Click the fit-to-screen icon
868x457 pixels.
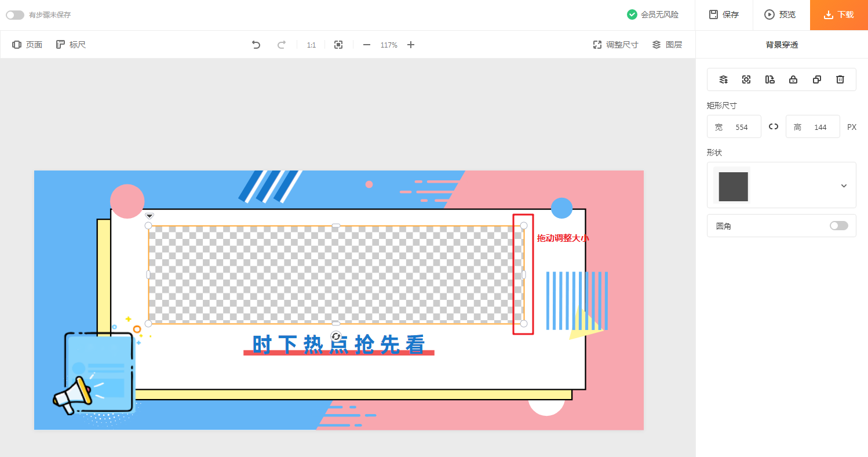pos(338,45)
